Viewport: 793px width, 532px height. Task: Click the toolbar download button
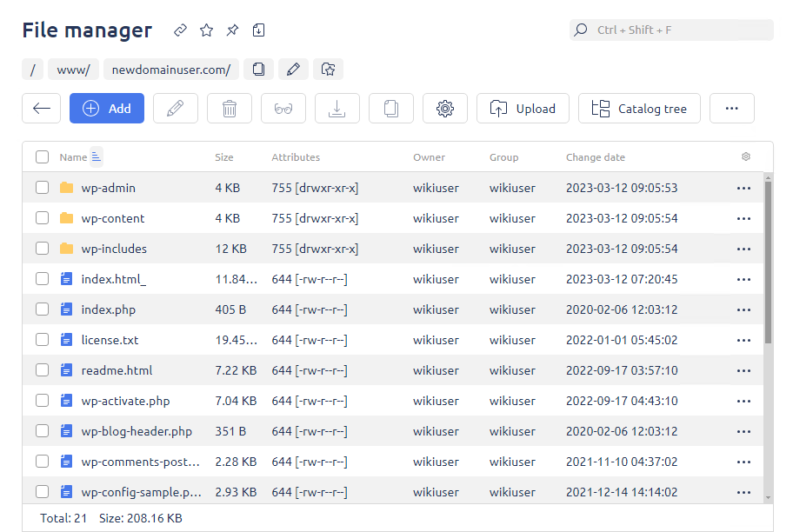point(337,108)
